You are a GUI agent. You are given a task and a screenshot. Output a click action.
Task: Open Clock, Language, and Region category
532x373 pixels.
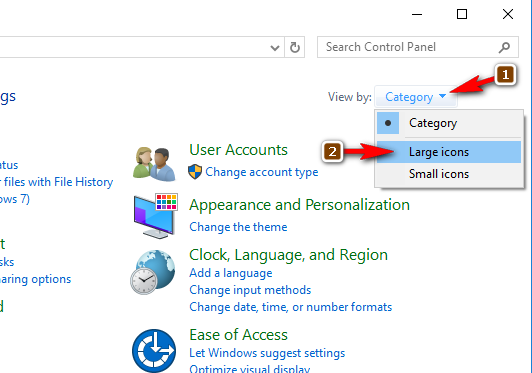pyautogui.click(x=288, y=255)
